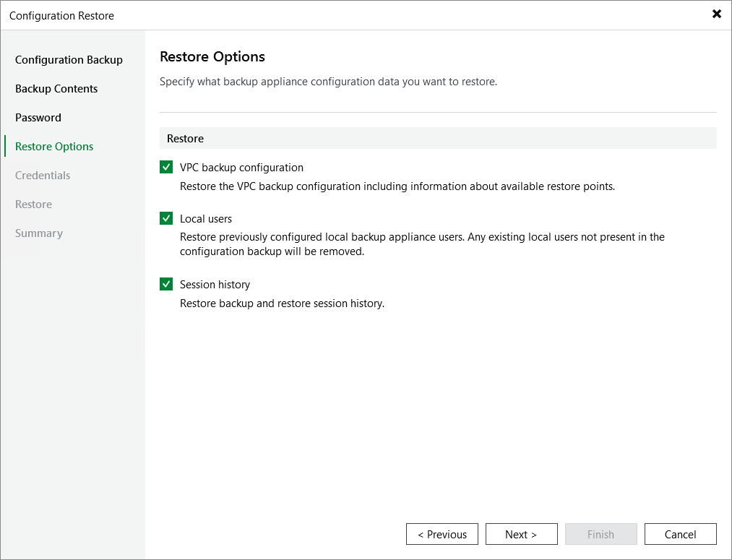732x560 pixels.
Task: Go to the Backup Contents step
Action: click(56, 88)
